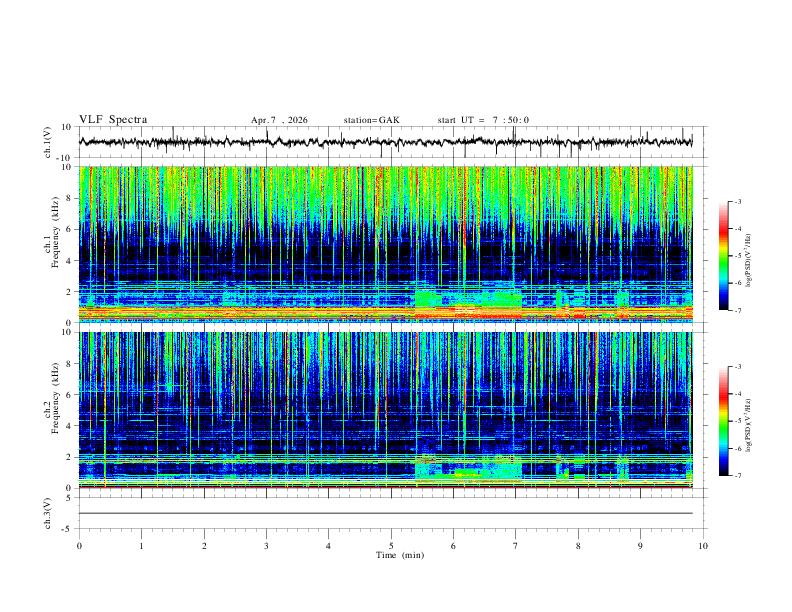
Task: Click the "2" minute tick on time axis
Action: pos(204,546)
